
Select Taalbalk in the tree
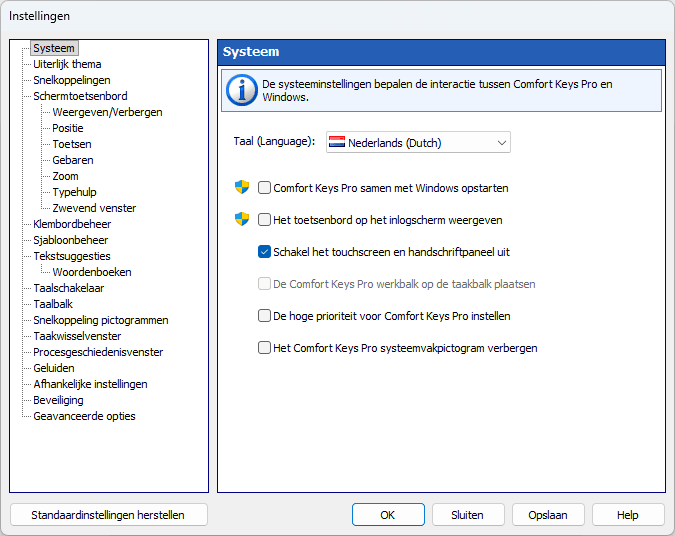53,304
